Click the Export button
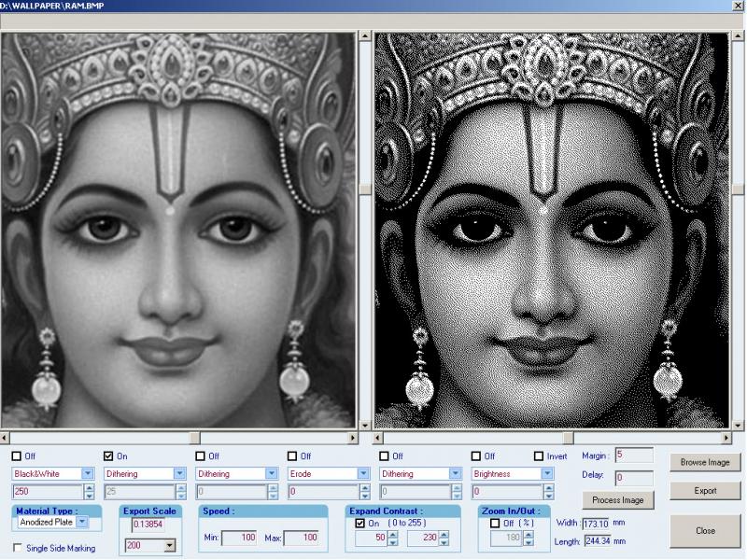 [705, 490]
